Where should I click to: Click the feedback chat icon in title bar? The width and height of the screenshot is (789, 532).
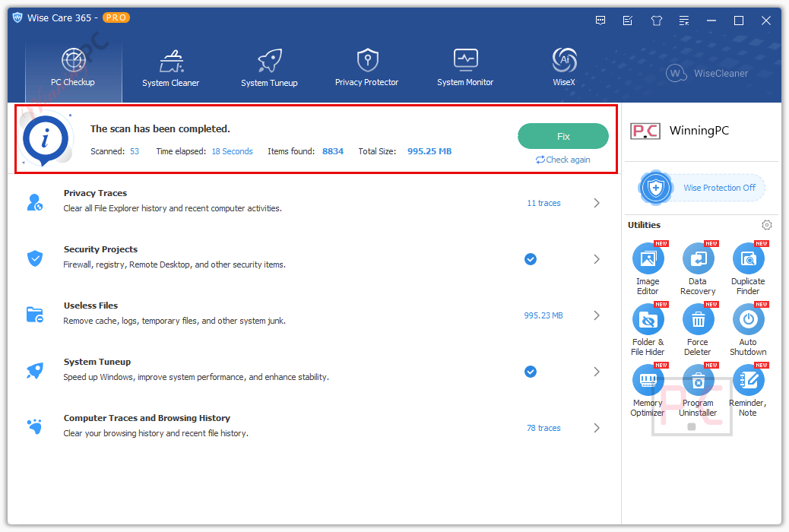pyautogui.click(x=600, y=21)
